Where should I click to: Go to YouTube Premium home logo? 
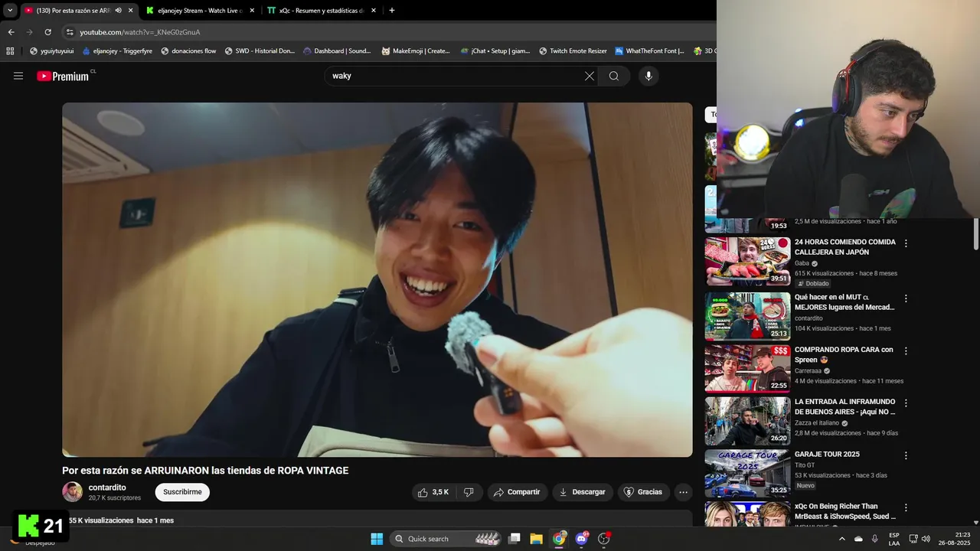pyautogui.click(x=63, y=76)
